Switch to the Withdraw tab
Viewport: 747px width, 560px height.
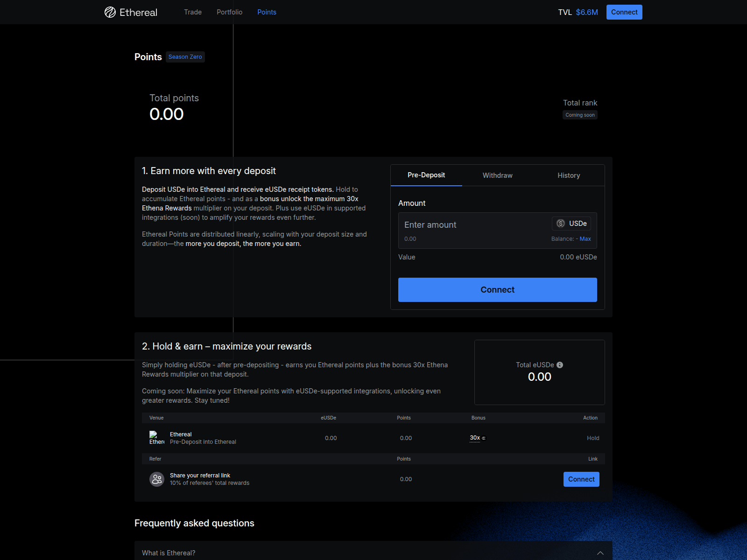[x=498, y=175]
